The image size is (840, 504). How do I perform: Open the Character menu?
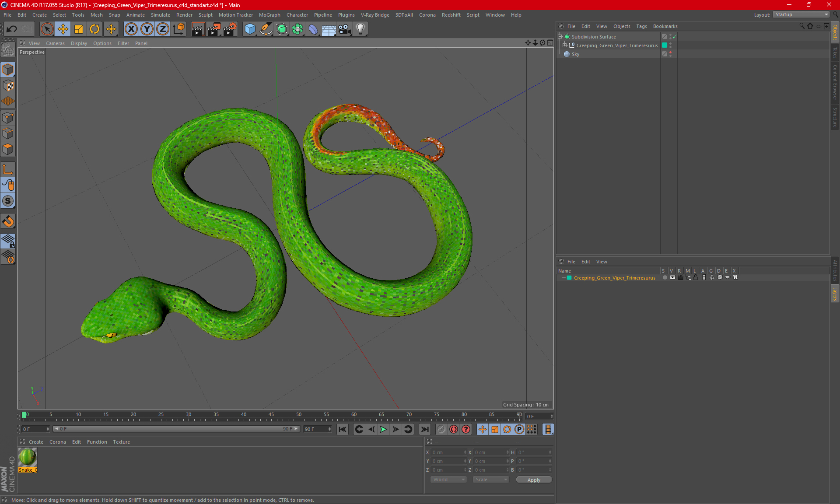297,15
